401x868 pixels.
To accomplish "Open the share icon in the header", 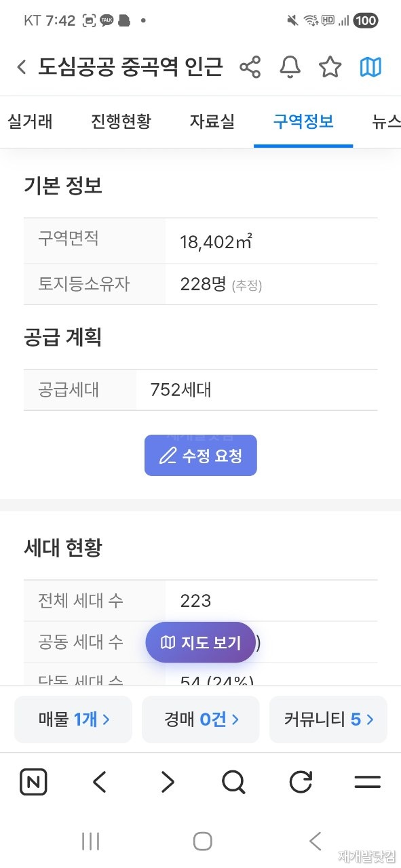I will pyautogui.click(x=250, y=67).
